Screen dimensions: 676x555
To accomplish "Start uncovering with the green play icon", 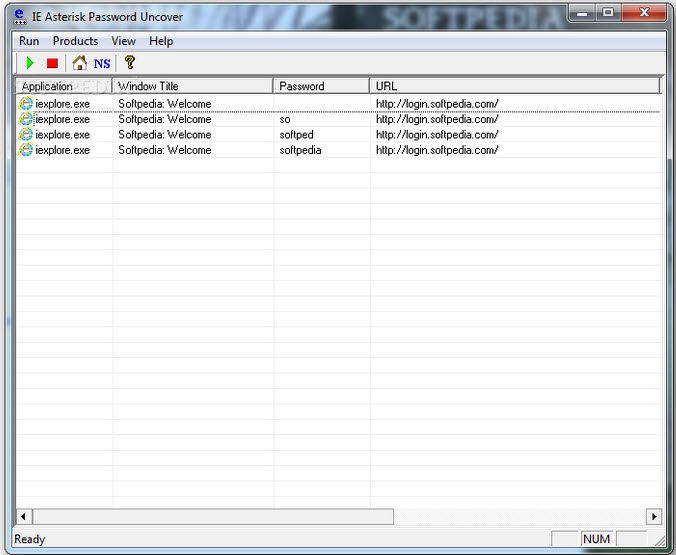I will (x=30, y=63).
